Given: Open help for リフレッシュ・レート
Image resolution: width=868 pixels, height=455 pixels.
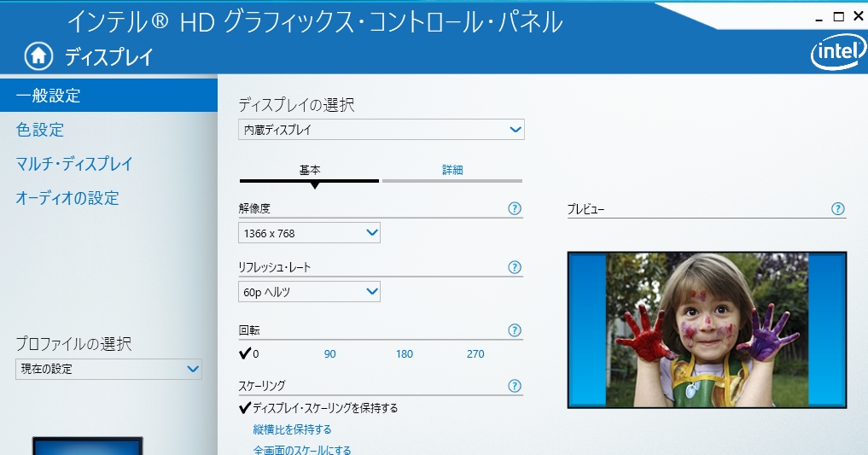Looking at the screenshot, I should pos(515,267).
